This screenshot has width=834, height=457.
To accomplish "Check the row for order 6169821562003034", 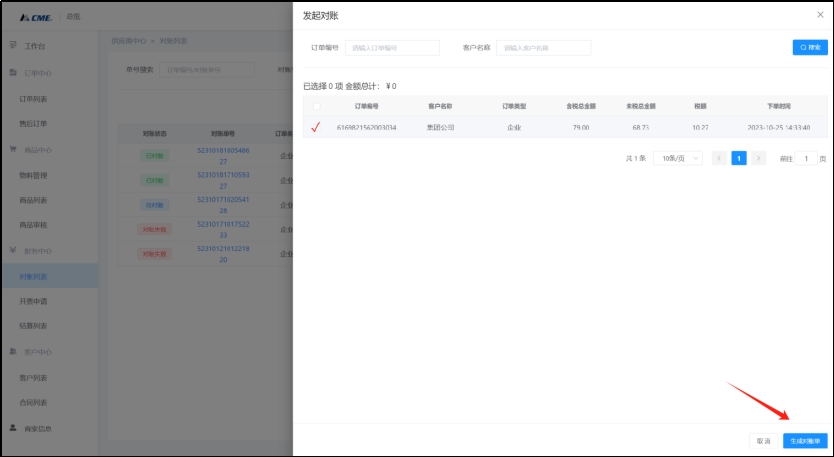I will click(x=317, y=128).
